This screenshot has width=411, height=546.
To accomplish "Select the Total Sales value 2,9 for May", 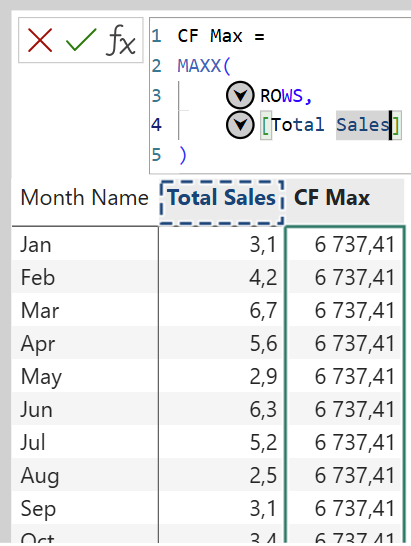I will click(x=263, y=377).
